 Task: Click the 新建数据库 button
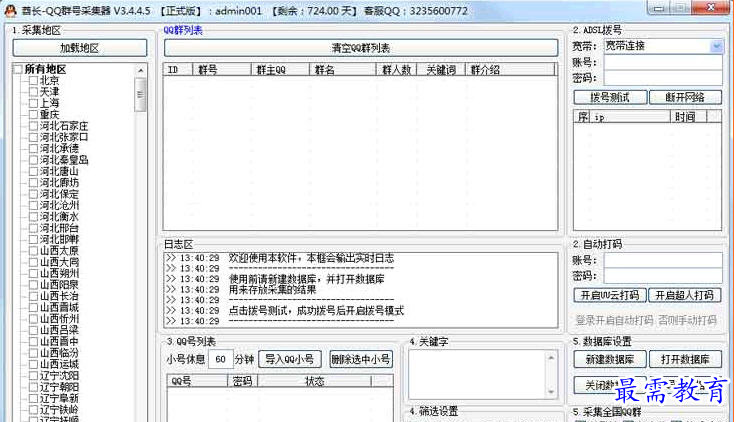click(610, 360)
